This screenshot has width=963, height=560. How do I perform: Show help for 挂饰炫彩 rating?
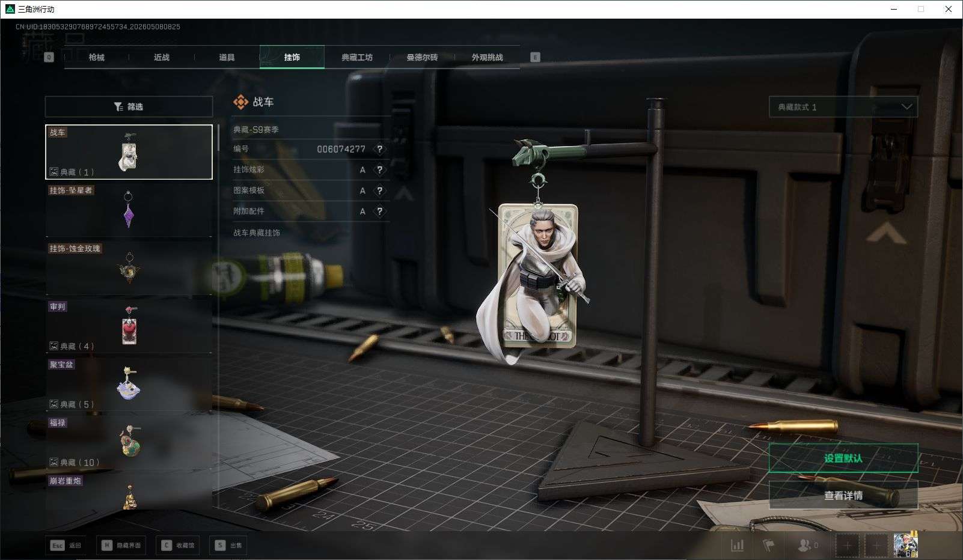[x=379, y=170]
